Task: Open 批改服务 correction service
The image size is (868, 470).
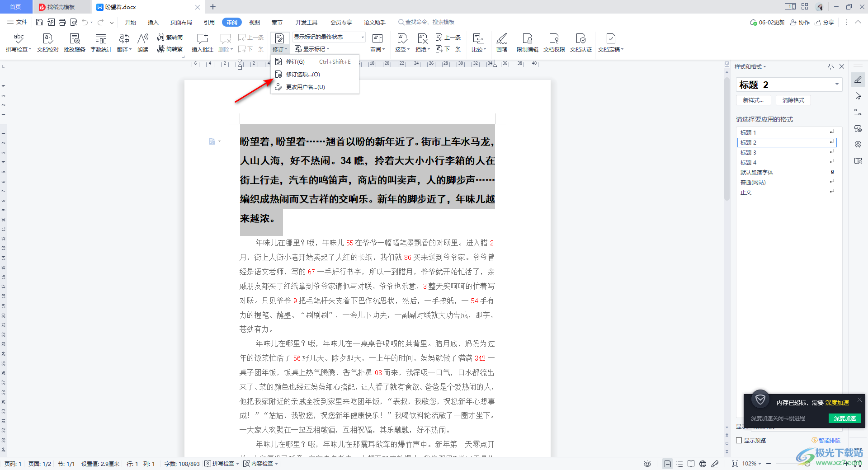Action: click(75, 43)
